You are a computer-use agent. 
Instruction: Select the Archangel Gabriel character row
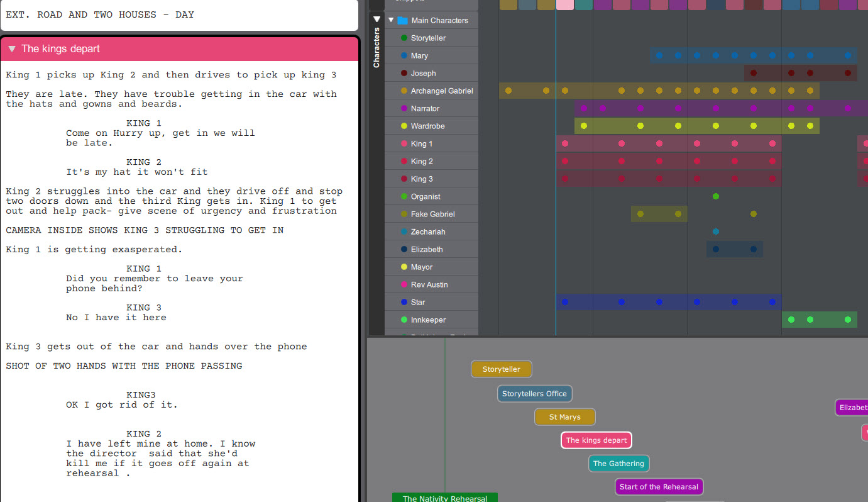[x=441, y=91]
